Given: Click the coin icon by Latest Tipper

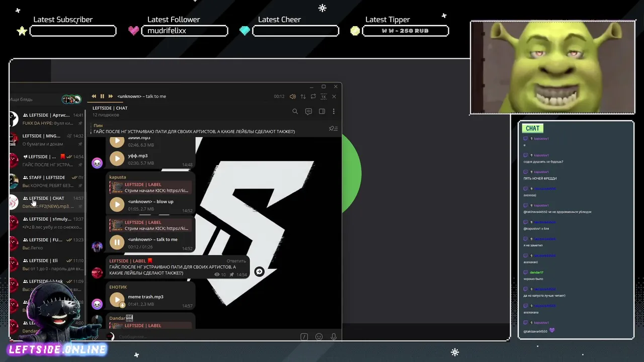Looking at the screenshot, I should tap(355, 31).
